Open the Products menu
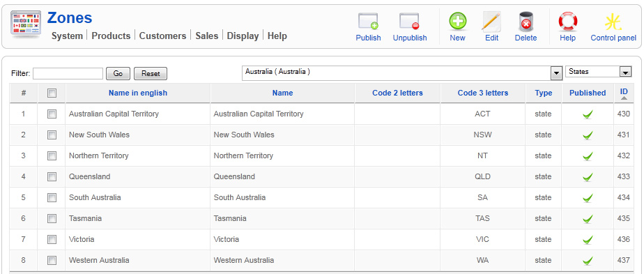 point(111,36)
